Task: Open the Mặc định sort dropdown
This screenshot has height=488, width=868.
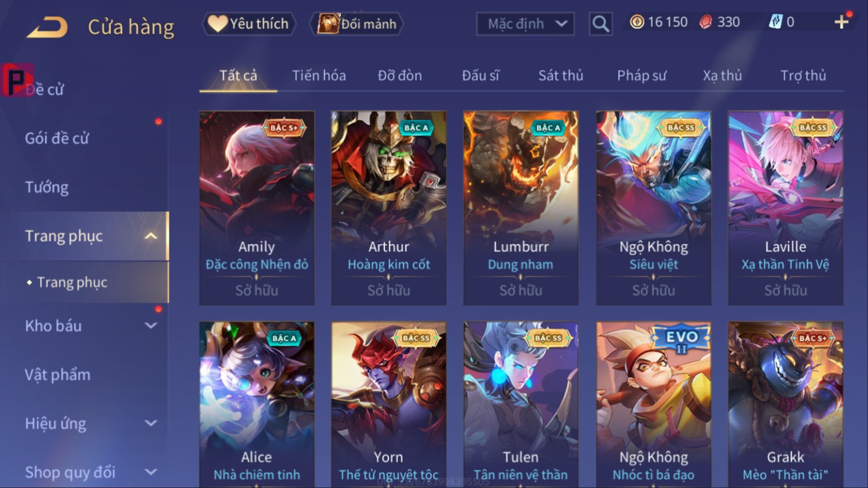Action: click(x=525, y=24)
